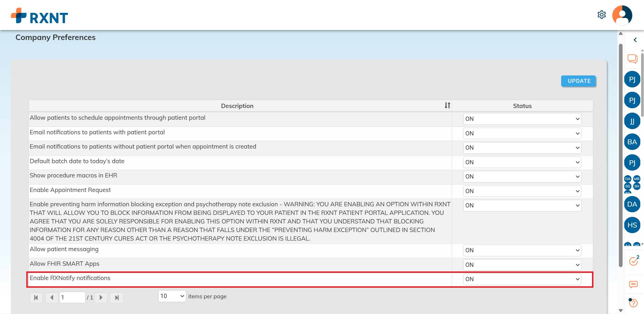The image size is (644, 314).
Task: Select the HS contact avatar
Action: 632,225
